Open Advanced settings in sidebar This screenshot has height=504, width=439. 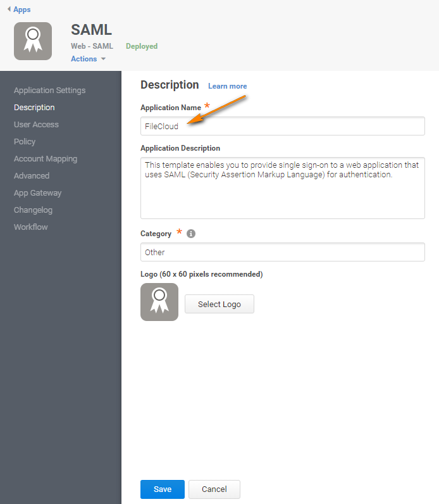32,176
